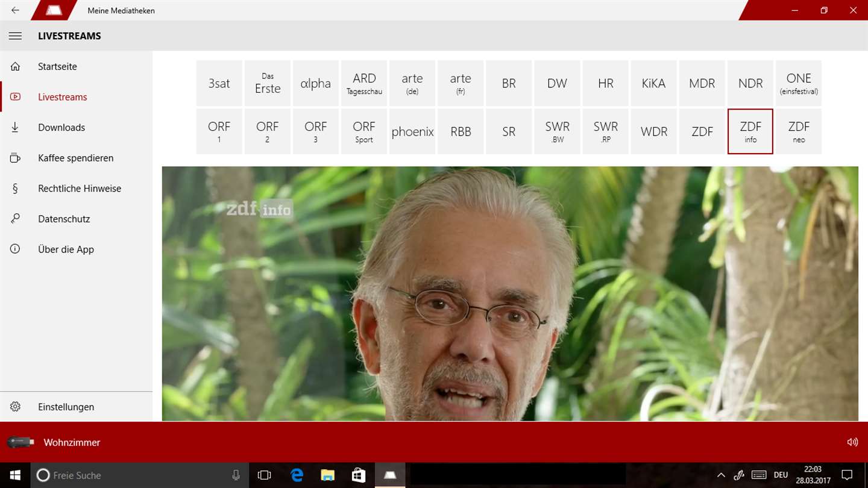This screenshot has width=868, height=488.
Task: Choose the BR livestream
Action: click(509, 83)
